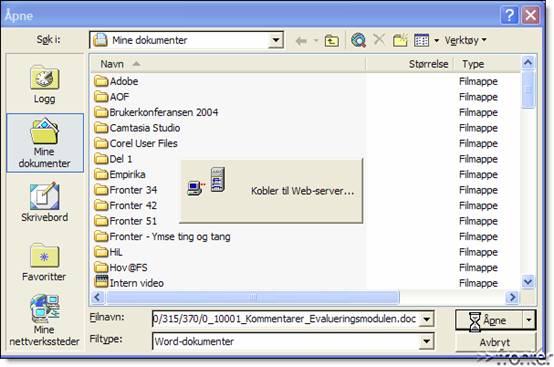The height and width of the screenshot is (367, 554).
Task: Select the Fronter 34 folder
Action: 126,190
